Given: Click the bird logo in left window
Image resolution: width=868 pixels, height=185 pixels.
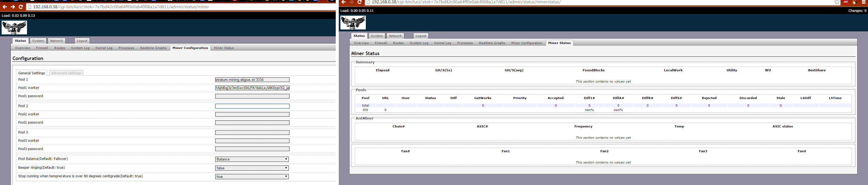Looking at the screenshot, I should coord(14,28).
